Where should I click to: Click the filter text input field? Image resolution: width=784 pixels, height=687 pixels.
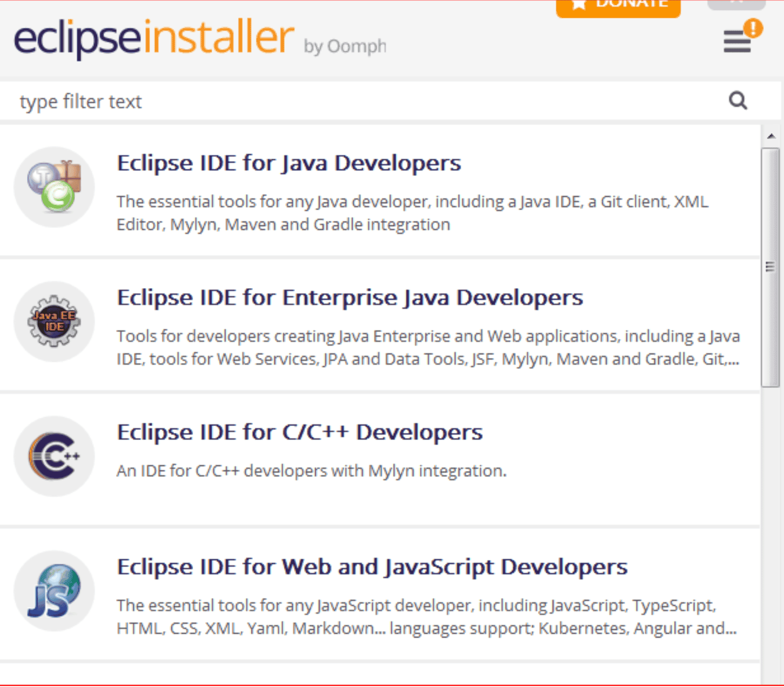coord(191,101)
